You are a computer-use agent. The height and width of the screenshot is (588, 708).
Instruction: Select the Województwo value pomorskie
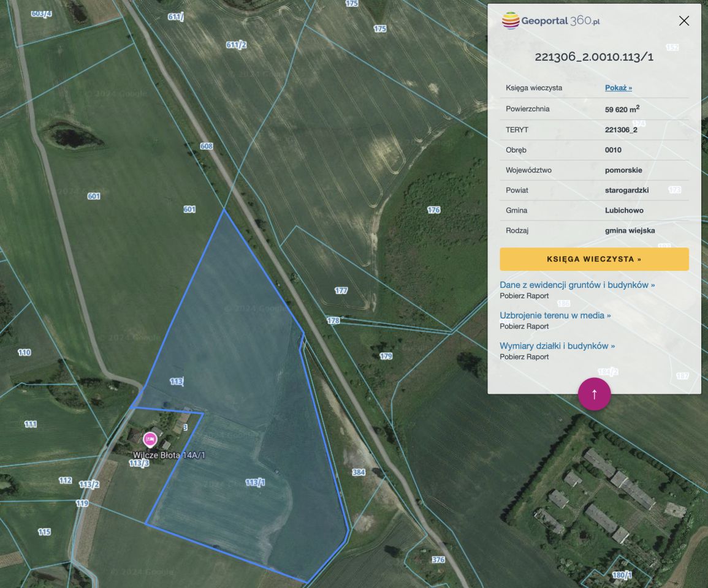click(x=623, y=170)
